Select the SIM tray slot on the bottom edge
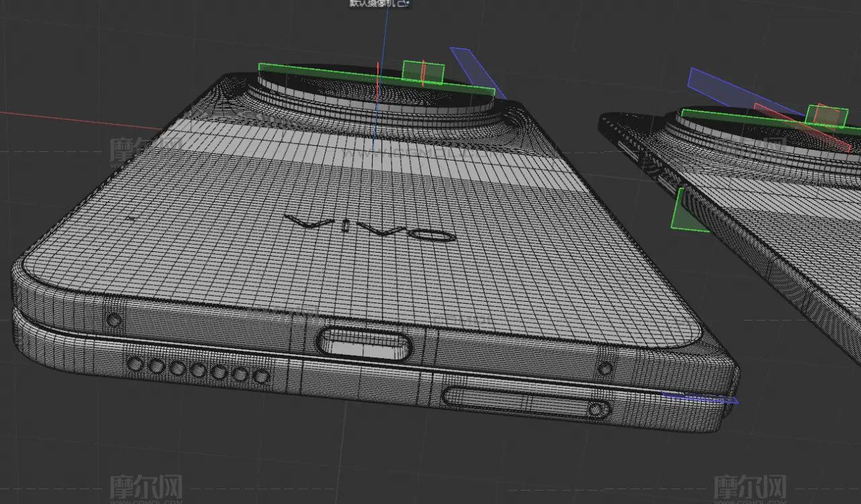The image size is (861, 504). click(x=527, y=403)
